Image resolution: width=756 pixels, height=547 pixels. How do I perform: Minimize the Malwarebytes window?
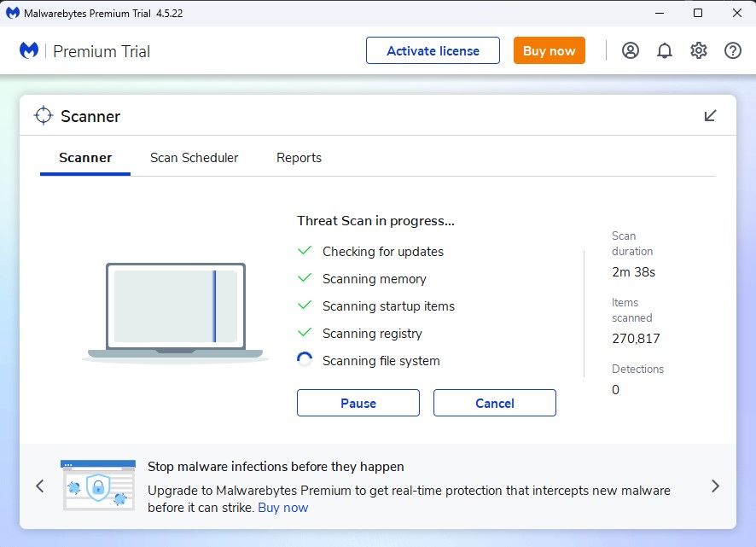(660, 13)
